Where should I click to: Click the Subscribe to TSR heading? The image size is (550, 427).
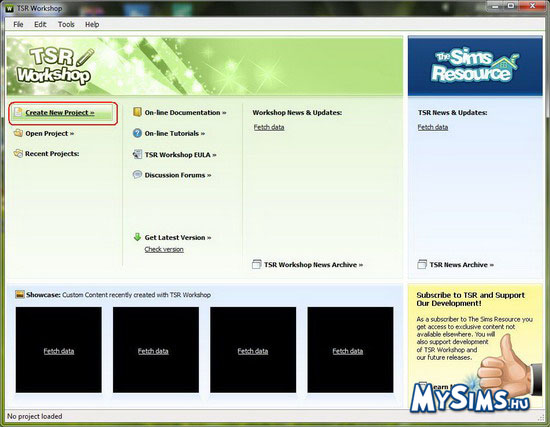point(470,299)
